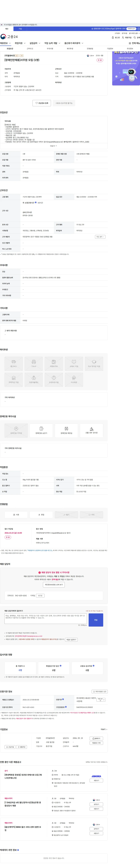The height and width of the screenshot is (868, 140).
Task: Click the blue 전송 button
Action: pos(96,620)
